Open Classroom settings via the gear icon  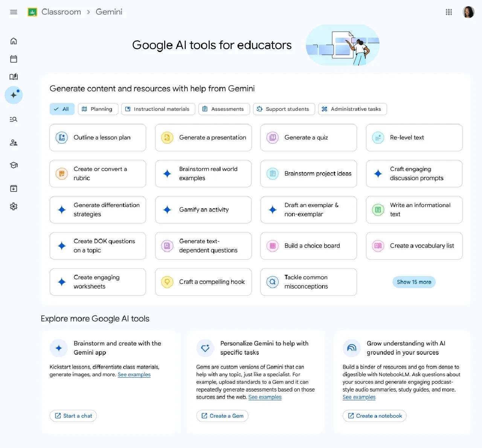click(x=14, y=206)
